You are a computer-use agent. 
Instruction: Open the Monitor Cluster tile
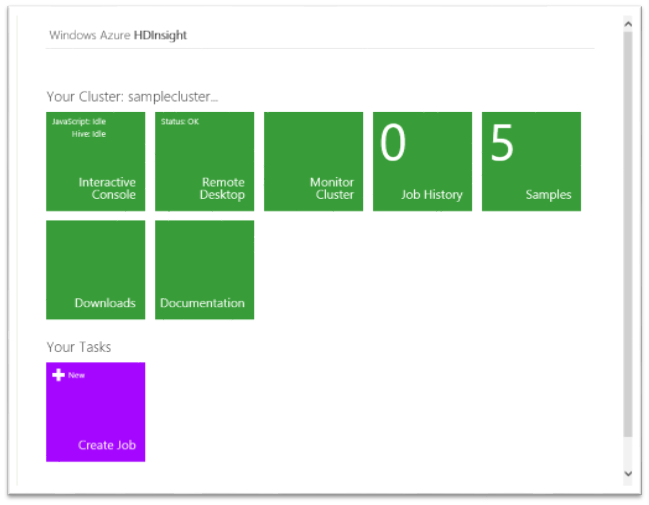pyautogui.click(x=313, y=161)
